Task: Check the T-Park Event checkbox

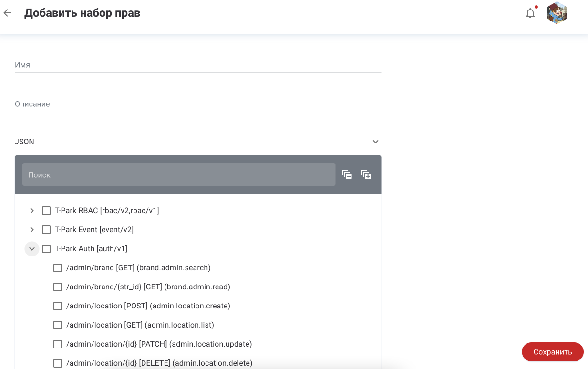Action: pyautogui.click(x=46, y=230)
